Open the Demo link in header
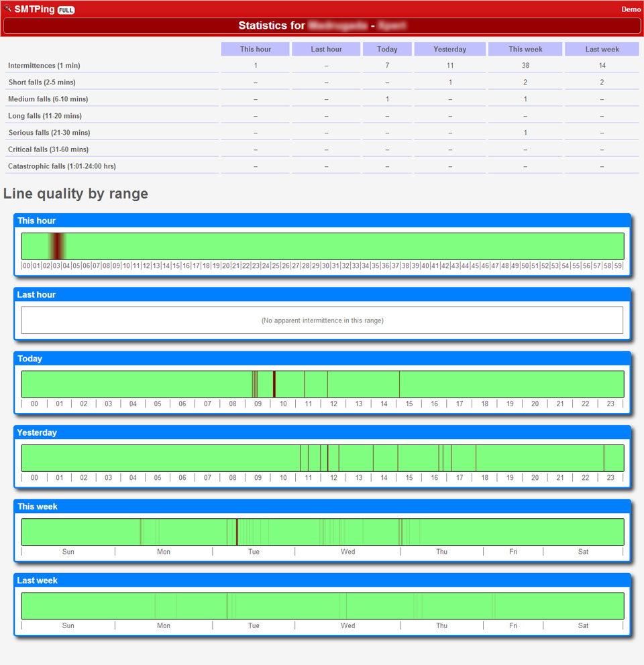The image size is (644, 665). coord(631,9)
